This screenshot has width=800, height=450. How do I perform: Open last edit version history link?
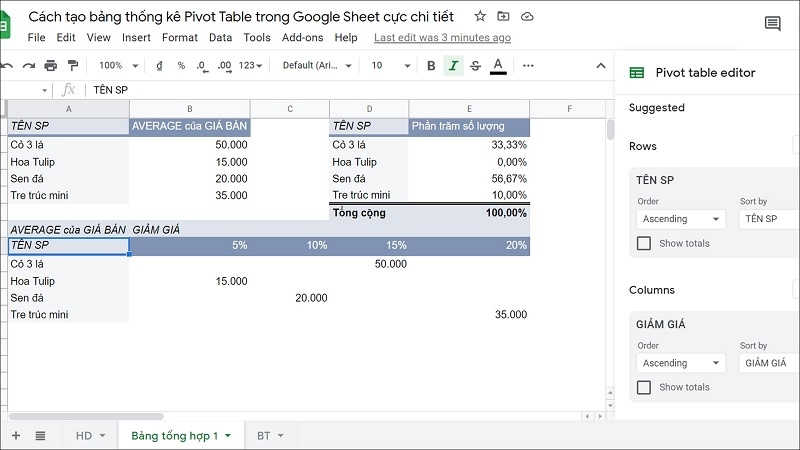point(442,37)
